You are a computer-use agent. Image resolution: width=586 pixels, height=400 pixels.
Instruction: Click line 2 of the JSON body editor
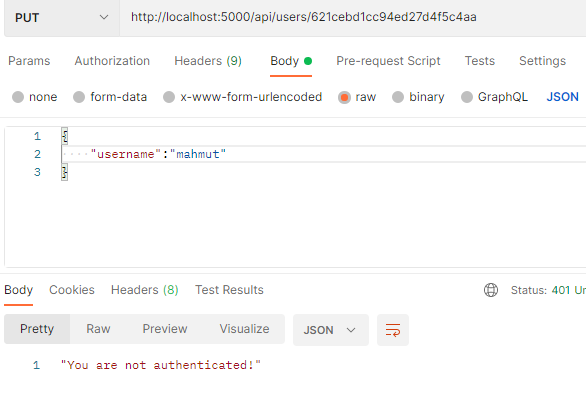(x=324, y=154)
